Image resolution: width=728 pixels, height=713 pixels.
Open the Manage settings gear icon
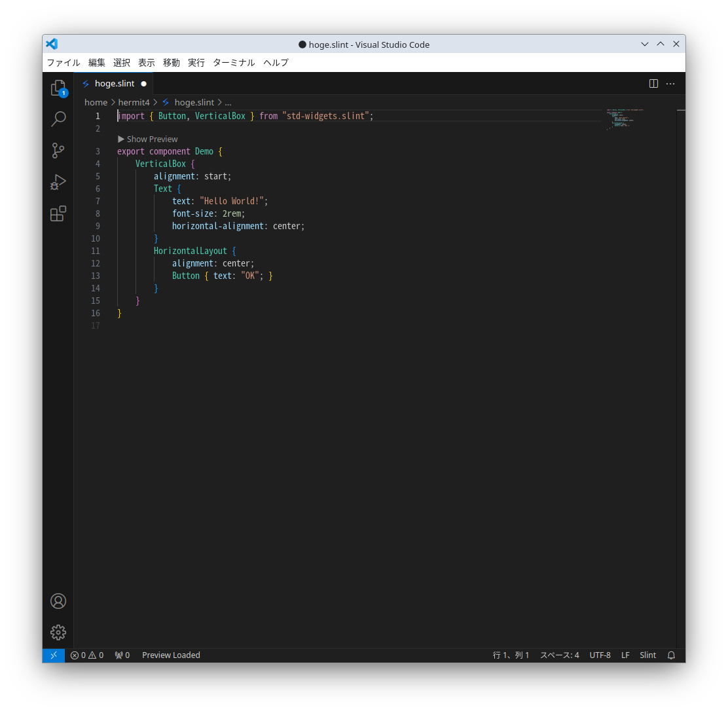tap(58, 632)
